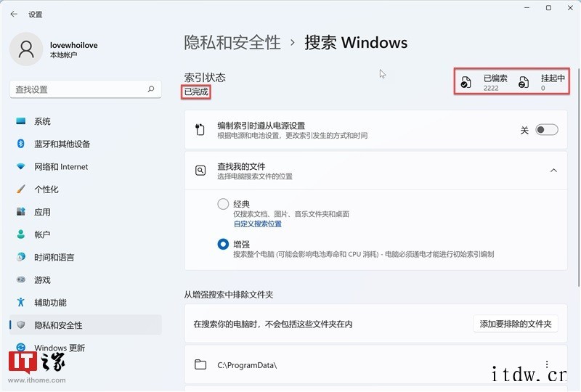581x392 pixels.
Task: Click the gamepad icon for 游戏
Action: coord(21,279)
